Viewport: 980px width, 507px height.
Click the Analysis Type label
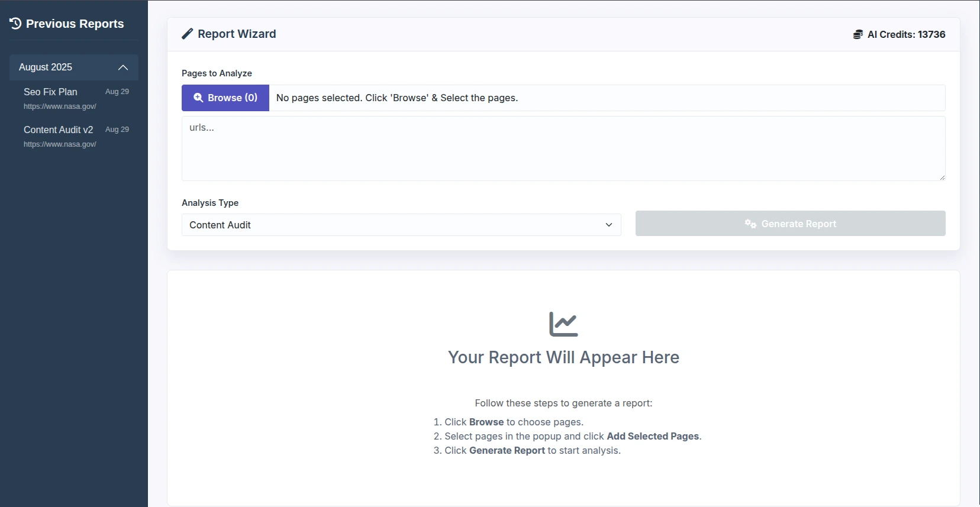click(210, 203)
